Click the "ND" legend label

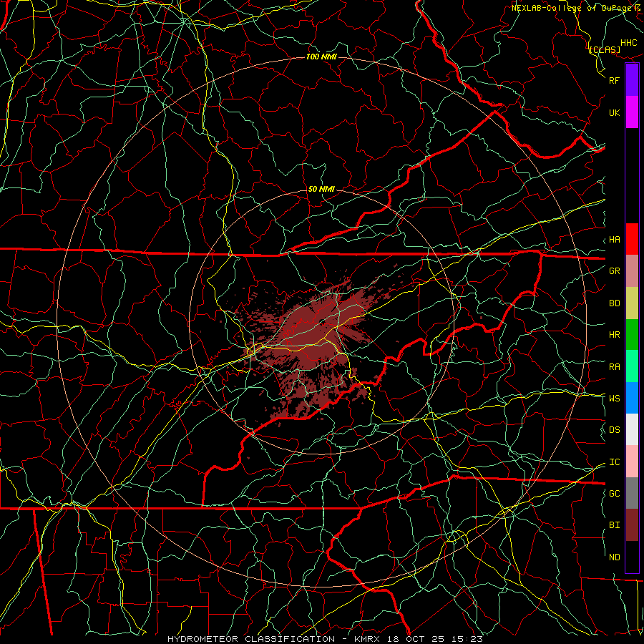pos(615,557)
